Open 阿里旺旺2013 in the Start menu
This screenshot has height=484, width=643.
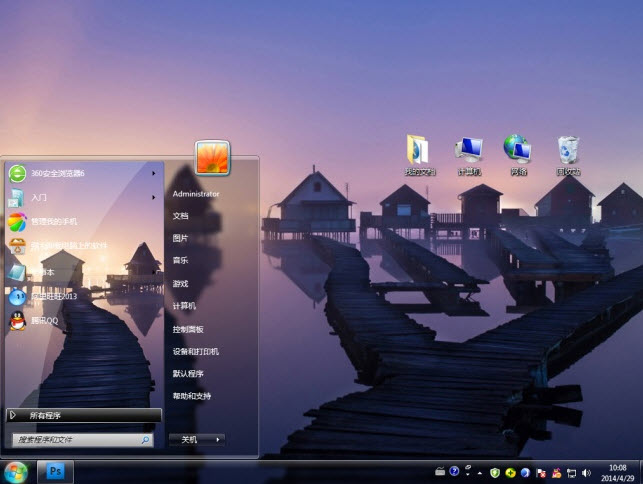point(55,296)
